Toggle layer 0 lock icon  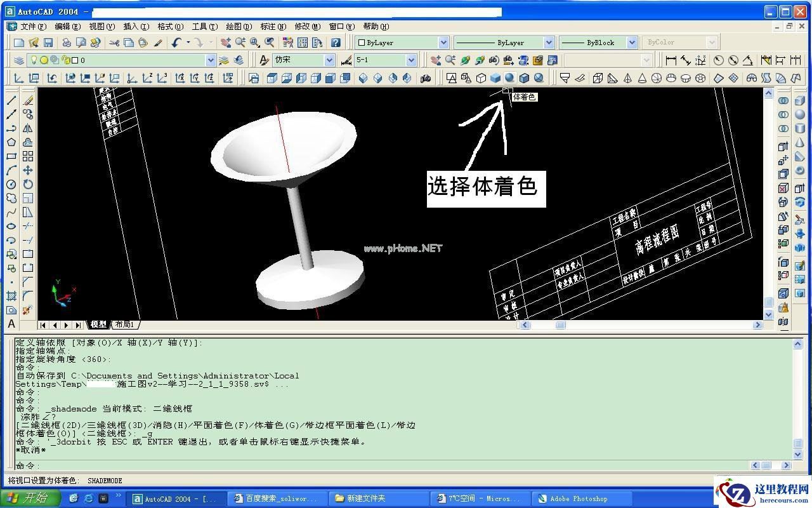[65, 60]
